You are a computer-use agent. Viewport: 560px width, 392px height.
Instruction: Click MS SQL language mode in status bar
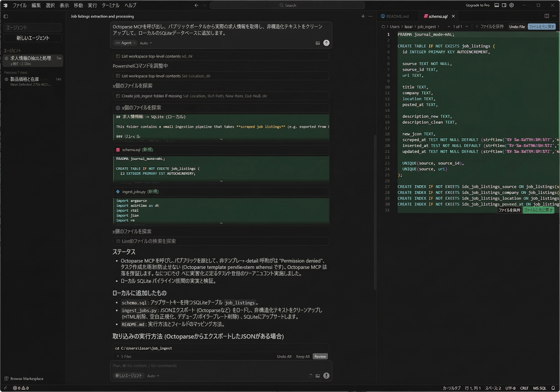tap(539, 388)
